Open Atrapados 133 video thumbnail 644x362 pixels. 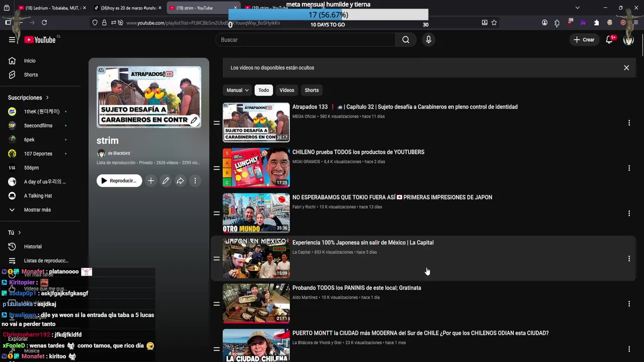point(256,122)
